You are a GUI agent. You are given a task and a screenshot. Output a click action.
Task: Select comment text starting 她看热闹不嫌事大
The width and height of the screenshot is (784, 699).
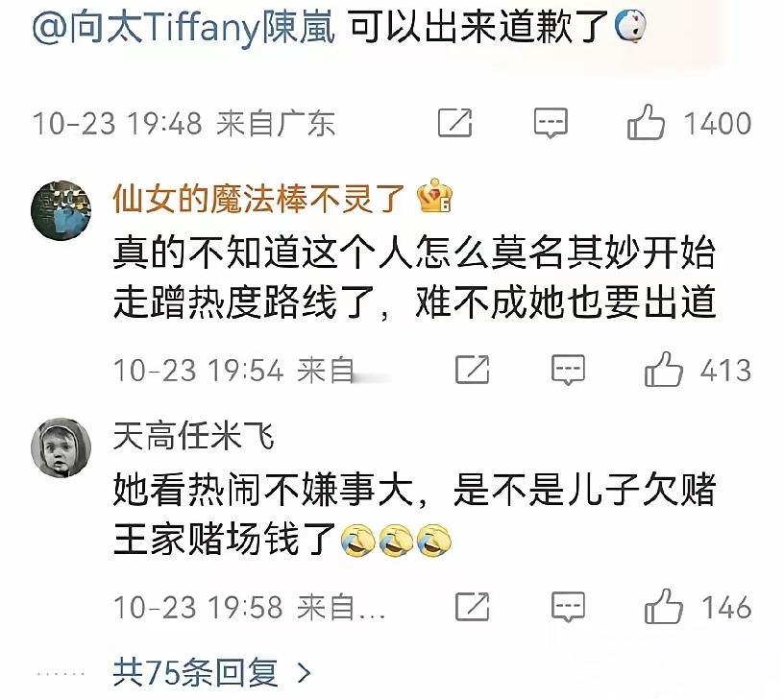tap(414, 514)
